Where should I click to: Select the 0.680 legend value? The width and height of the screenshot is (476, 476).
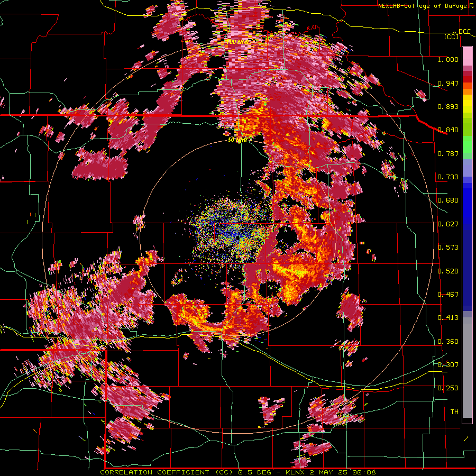tap(448, 200)
